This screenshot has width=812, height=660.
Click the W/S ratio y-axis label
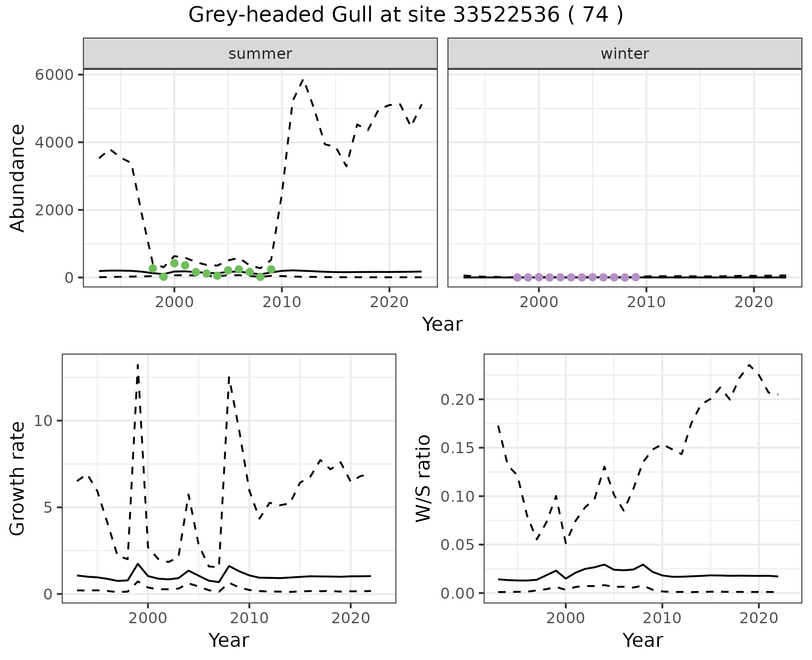pyautogui.click(x=423, y=478)
